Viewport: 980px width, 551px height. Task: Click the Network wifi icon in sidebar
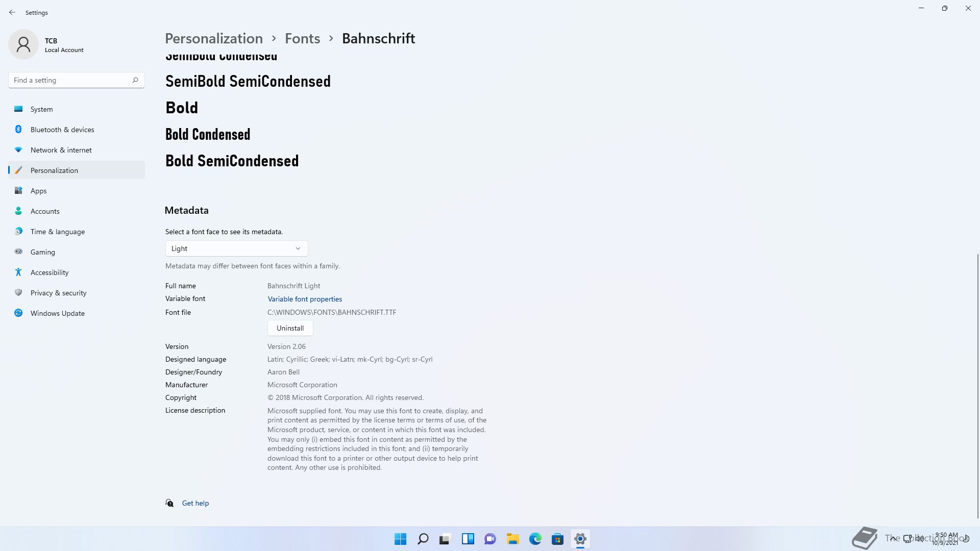click(18, 149)
